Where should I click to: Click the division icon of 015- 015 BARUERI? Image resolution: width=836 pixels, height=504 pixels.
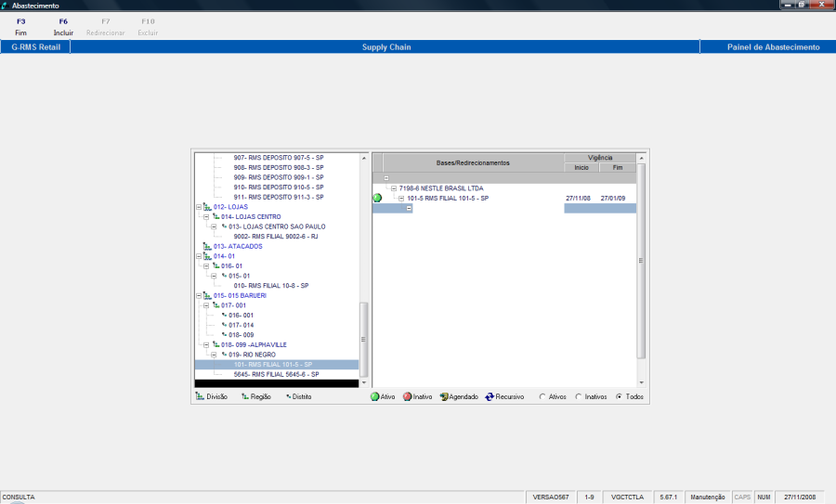pos(207,296)
